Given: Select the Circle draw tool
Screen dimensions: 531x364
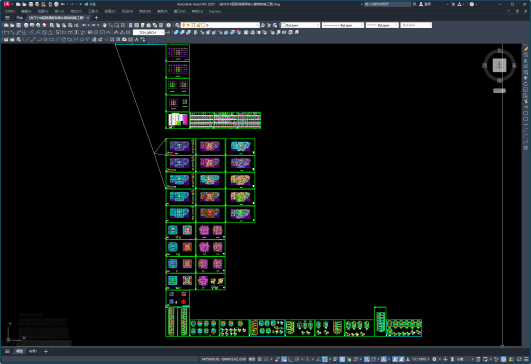Looking at the screenshot, I should pos(63,39).
